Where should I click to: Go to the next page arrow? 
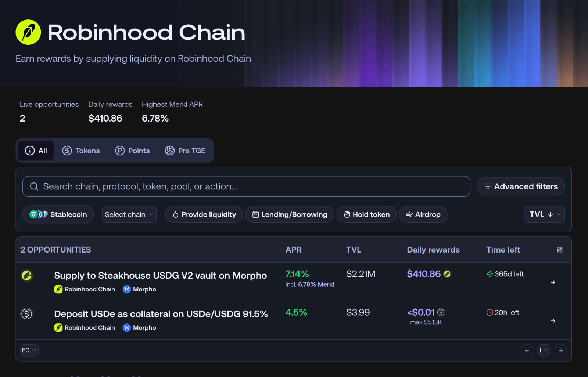(561, 350)
